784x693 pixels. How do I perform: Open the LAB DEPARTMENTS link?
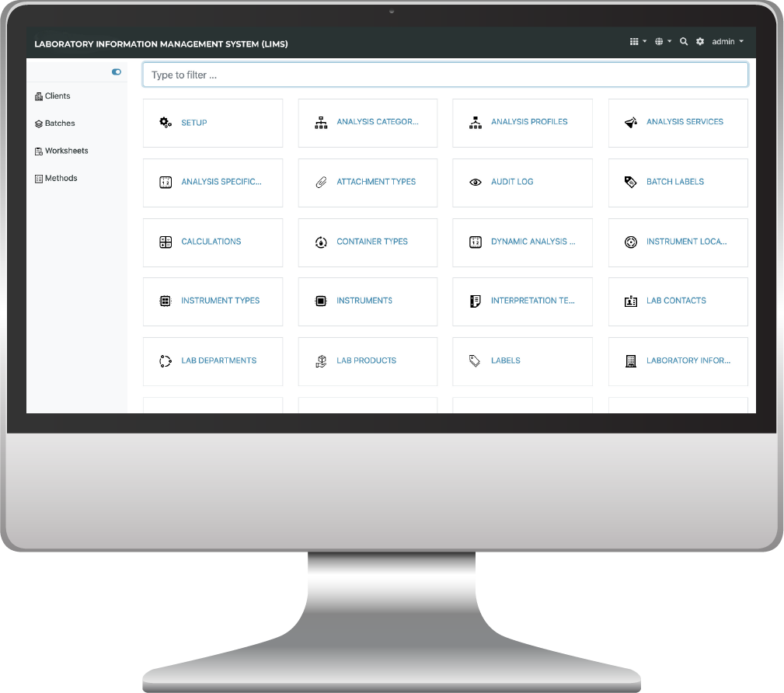(218, 361)
